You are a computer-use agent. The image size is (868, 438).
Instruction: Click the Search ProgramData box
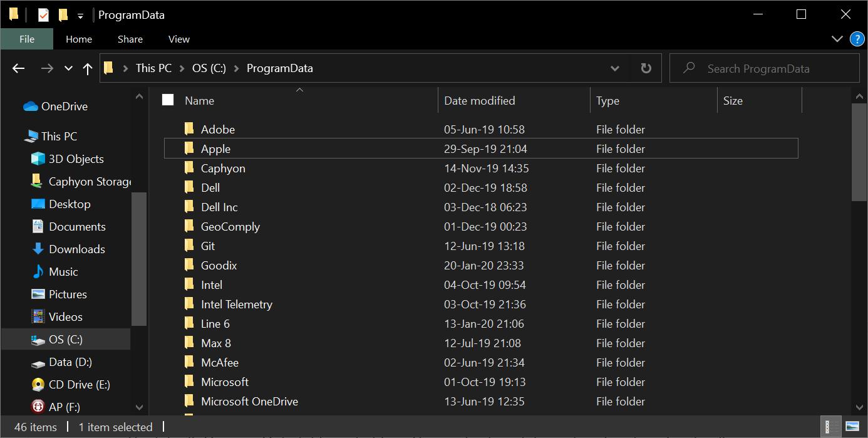click(x=765, y=68)
